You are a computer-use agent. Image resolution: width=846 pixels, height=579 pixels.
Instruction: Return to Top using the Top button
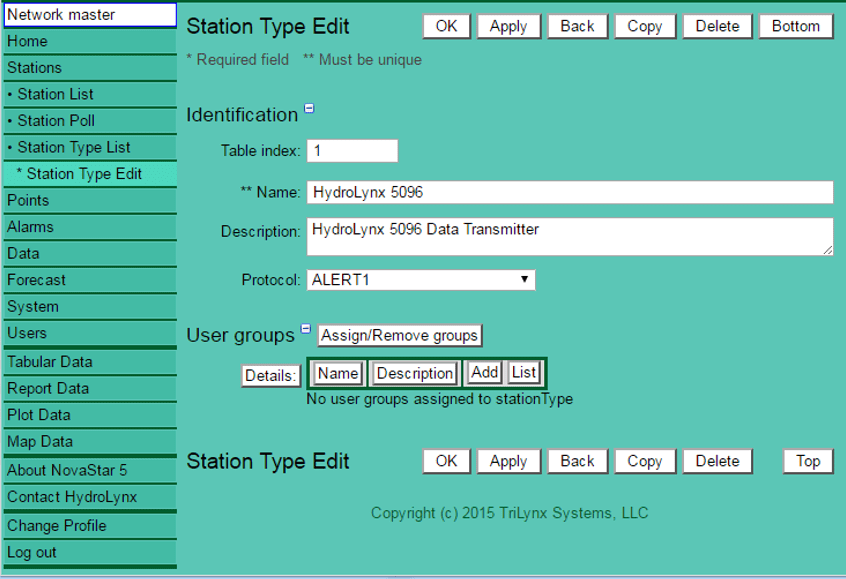coord(807,461)
